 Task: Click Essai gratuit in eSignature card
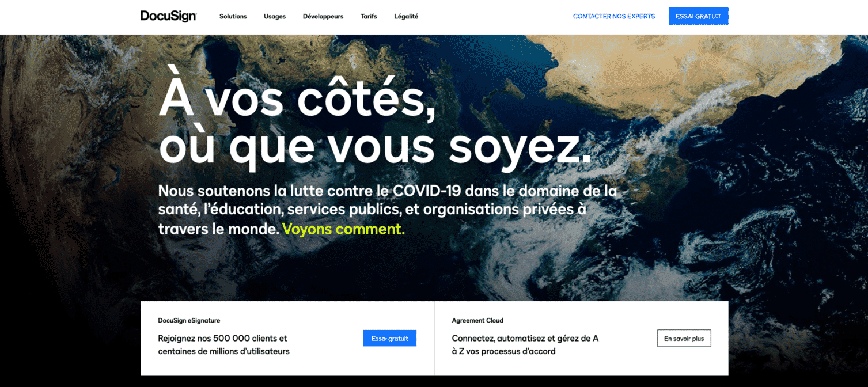point(389,338)
